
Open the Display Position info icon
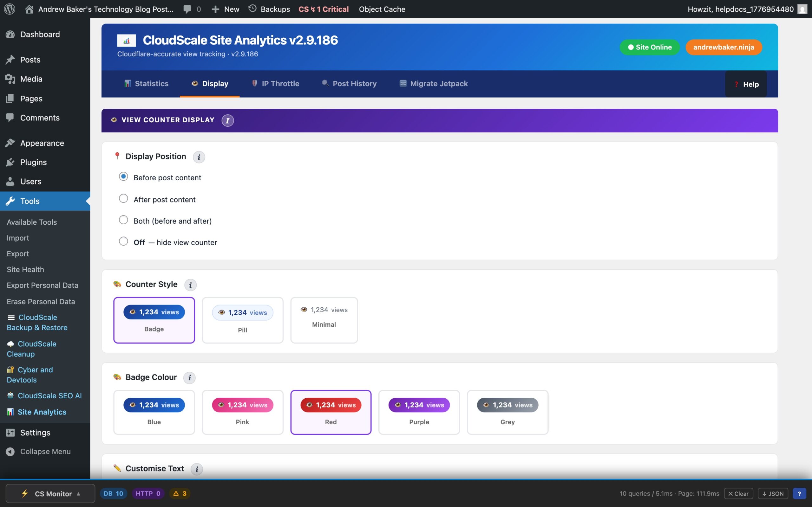pos(199,157)
